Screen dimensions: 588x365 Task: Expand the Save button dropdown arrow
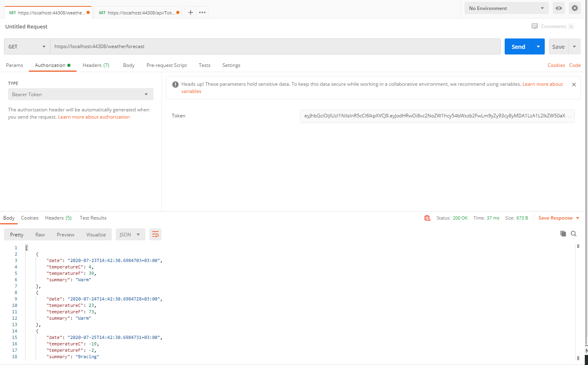(x=574, y=46)
